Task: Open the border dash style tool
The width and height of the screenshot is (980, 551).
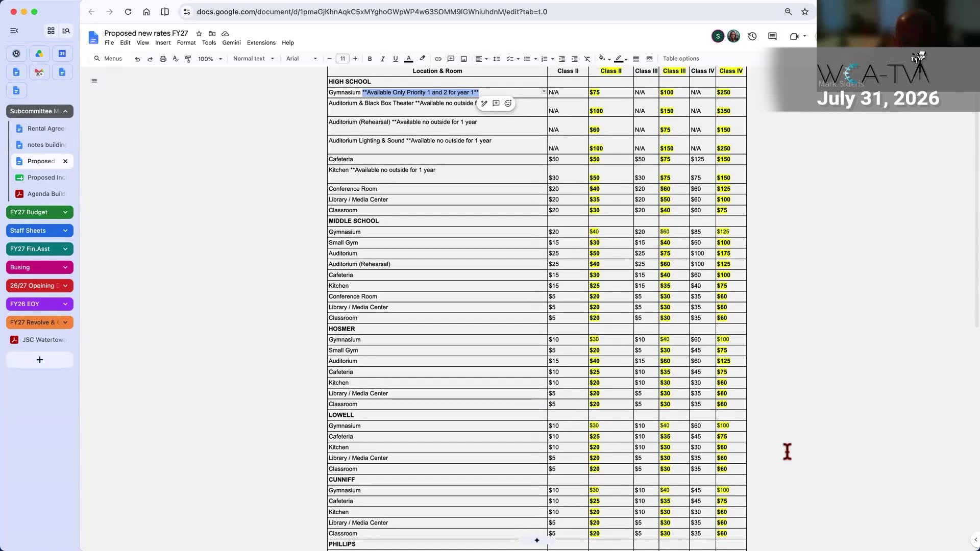Action: point(649,59)
